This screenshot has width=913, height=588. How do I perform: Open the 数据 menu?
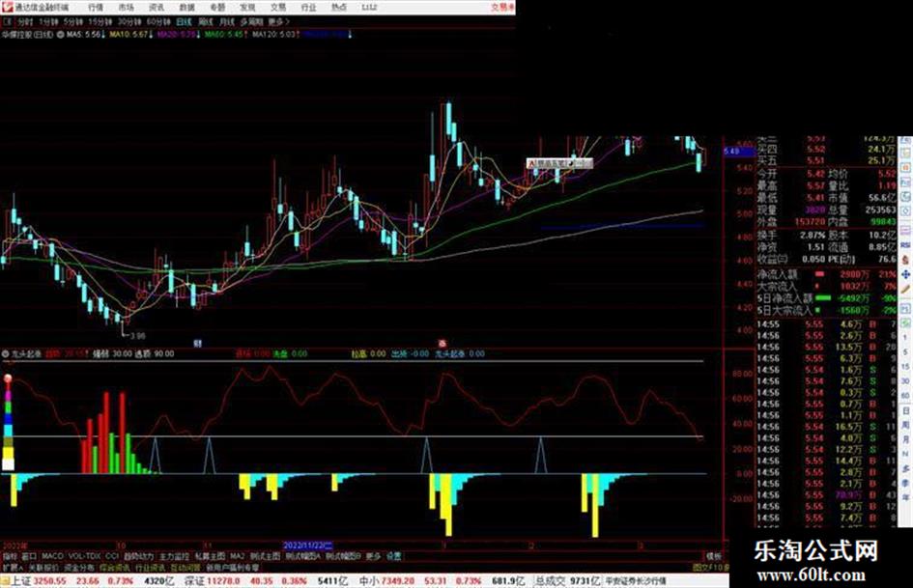click(x=186, y=8)
